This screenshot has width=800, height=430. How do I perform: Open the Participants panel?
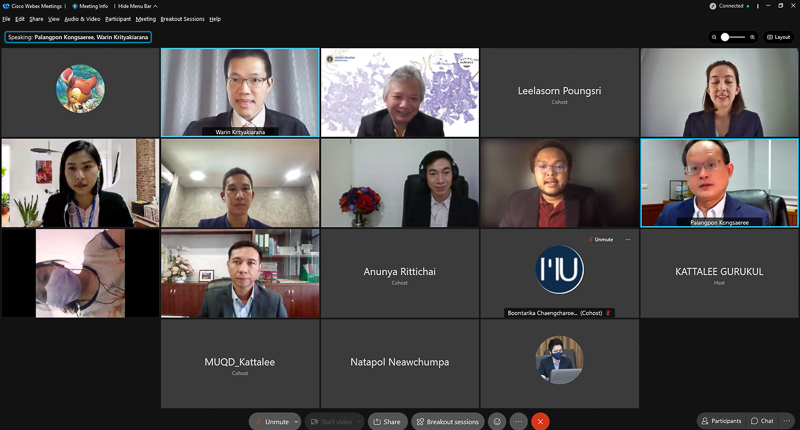pyautogui.click(x=721, y=421)
